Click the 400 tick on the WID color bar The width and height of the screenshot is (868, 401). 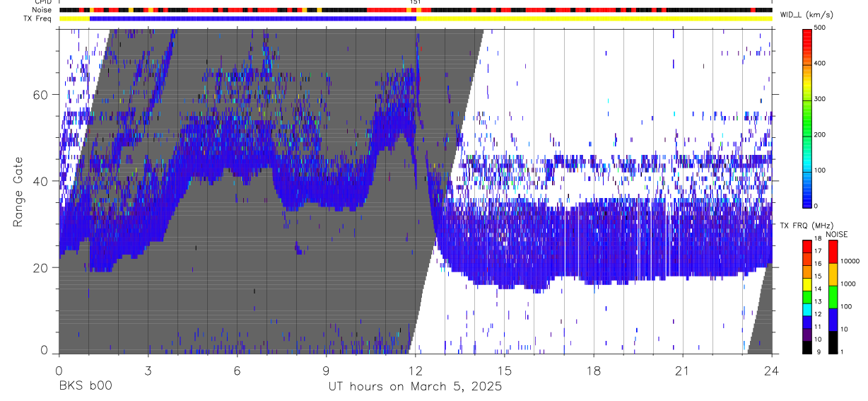click(819, 64)
